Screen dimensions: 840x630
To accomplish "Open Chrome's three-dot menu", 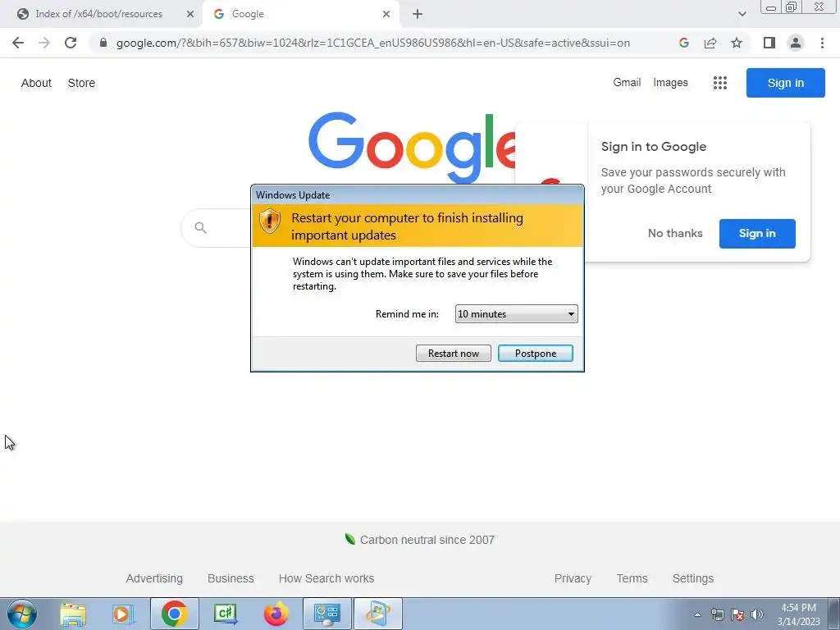I will point(822,43).
